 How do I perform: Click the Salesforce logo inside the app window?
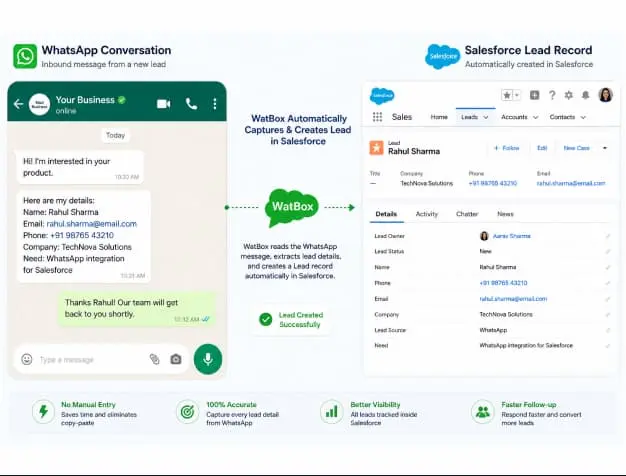click(382, 96)
